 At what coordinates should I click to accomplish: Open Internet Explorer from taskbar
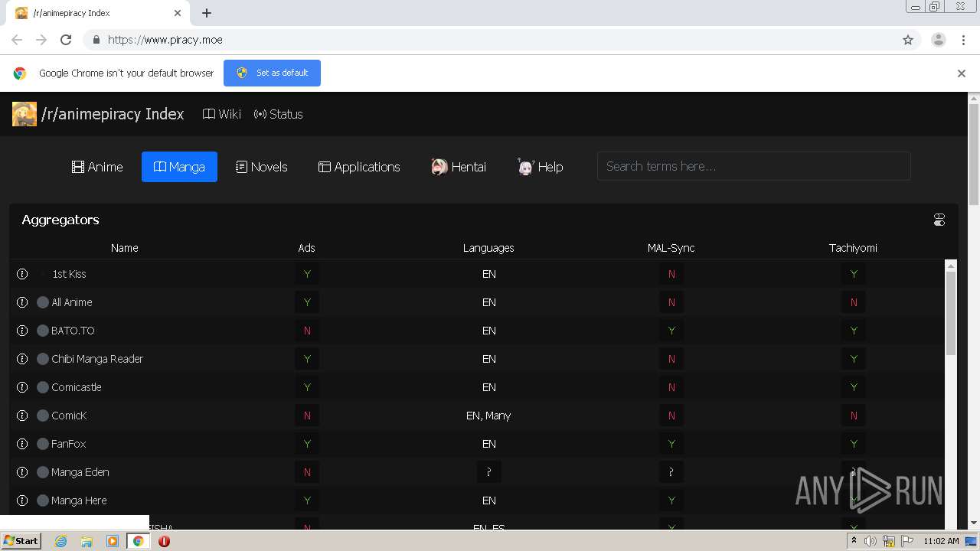click(60, 541)
